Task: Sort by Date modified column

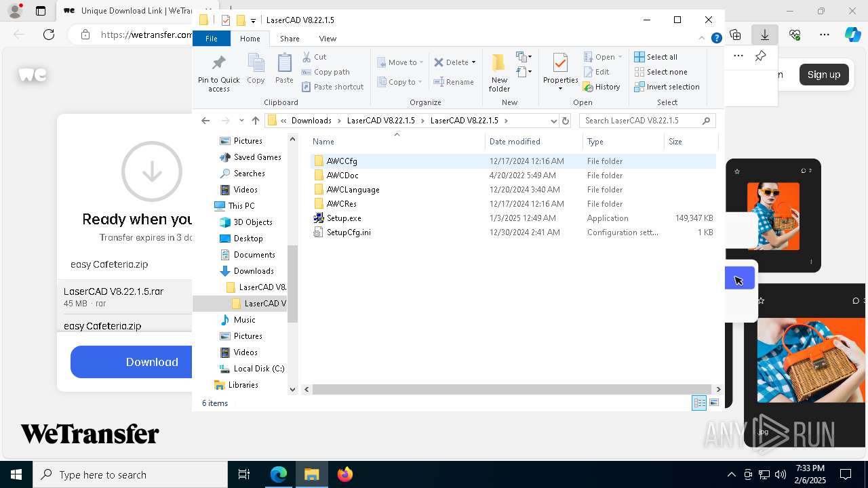Action: click(x=534, y=142)
